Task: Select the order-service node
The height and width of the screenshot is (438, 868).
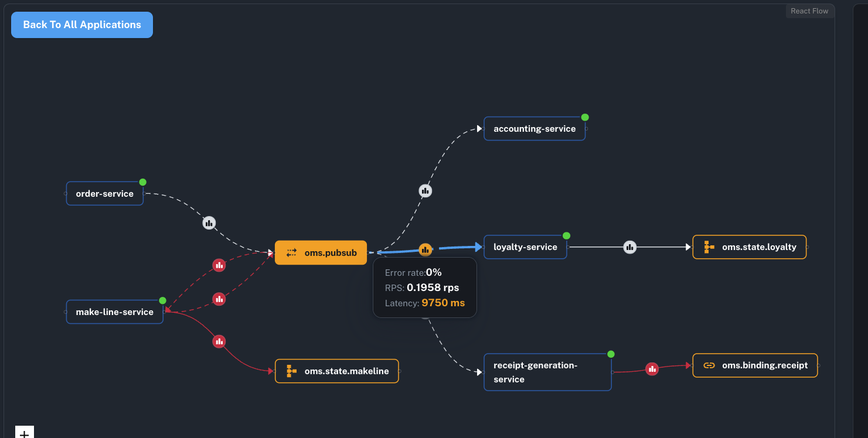Action: point(104,194)
